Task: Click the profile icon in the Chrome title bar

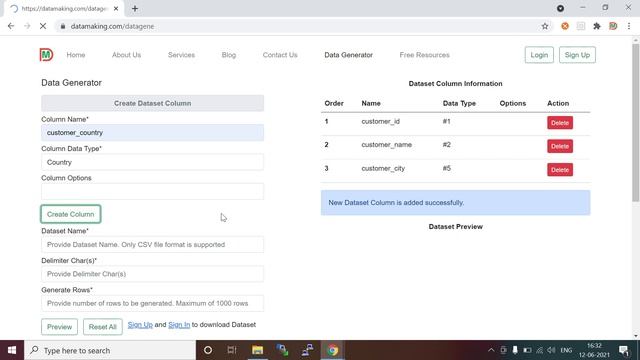Action: click(560, 8)
